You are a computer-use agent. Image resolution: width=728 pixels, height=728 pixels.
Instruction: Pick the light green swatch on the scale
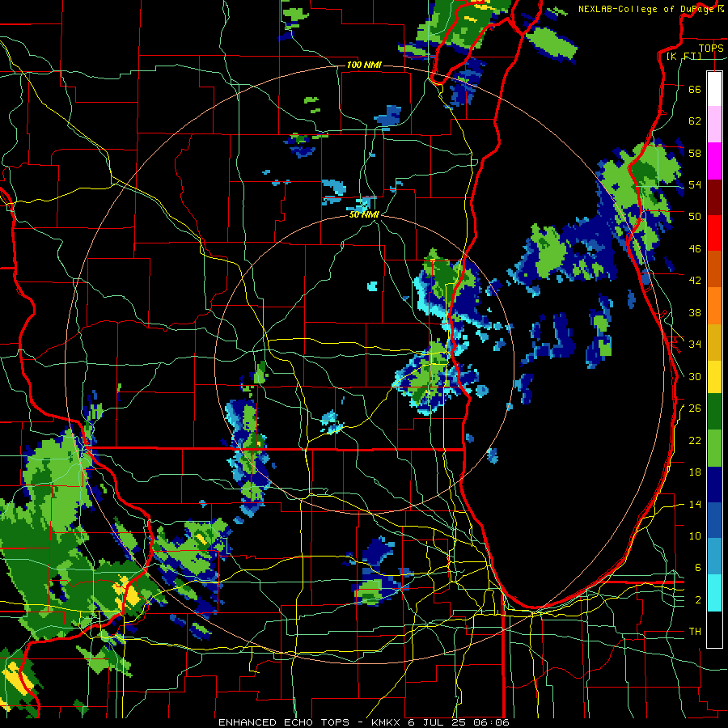714,448
